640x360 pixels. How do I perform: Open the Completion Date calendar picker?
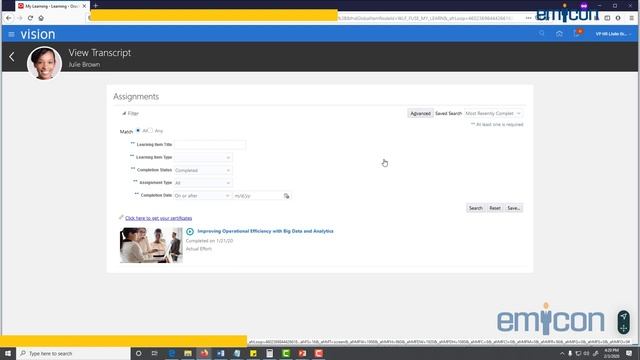287,196
